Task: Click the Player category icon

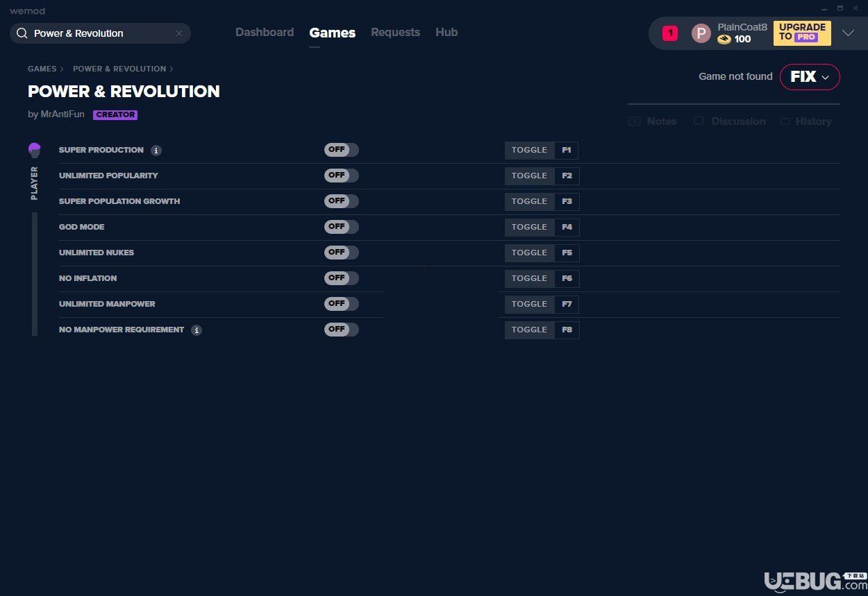Action: tap(35, 150)
